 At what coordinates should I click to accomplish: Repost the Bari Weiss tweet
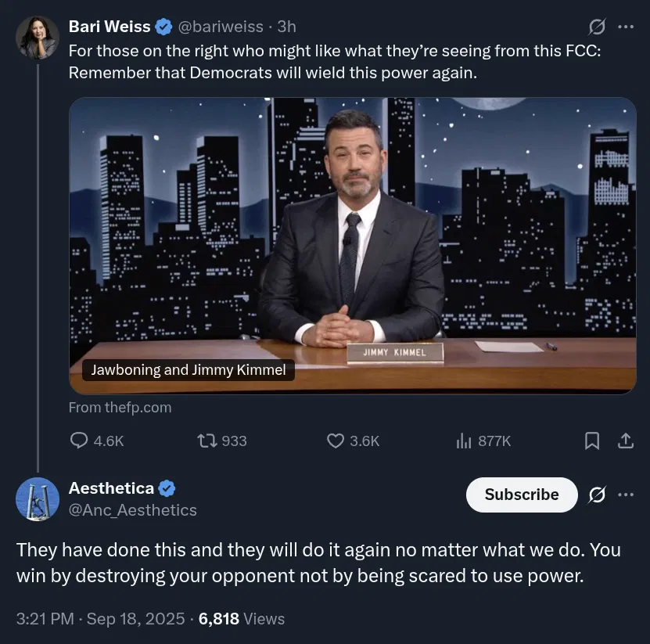(x=206, y=441)
